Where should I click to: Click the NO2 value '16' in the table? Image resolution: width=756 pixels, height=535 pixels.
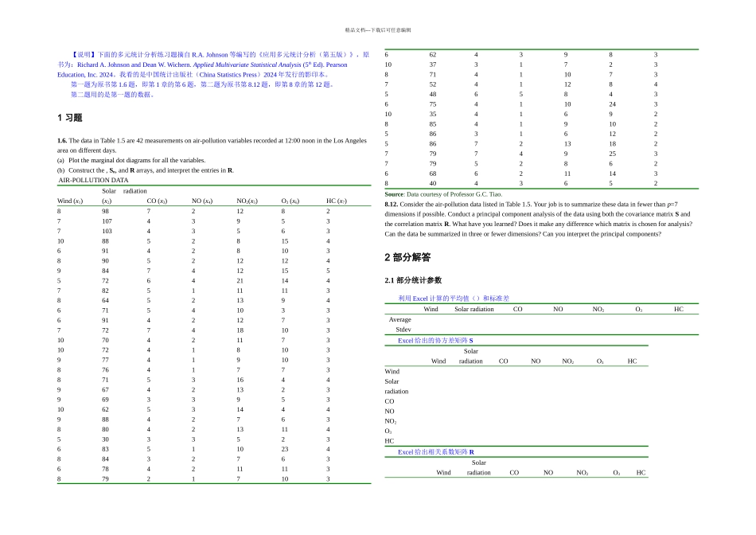pos(240,380)
